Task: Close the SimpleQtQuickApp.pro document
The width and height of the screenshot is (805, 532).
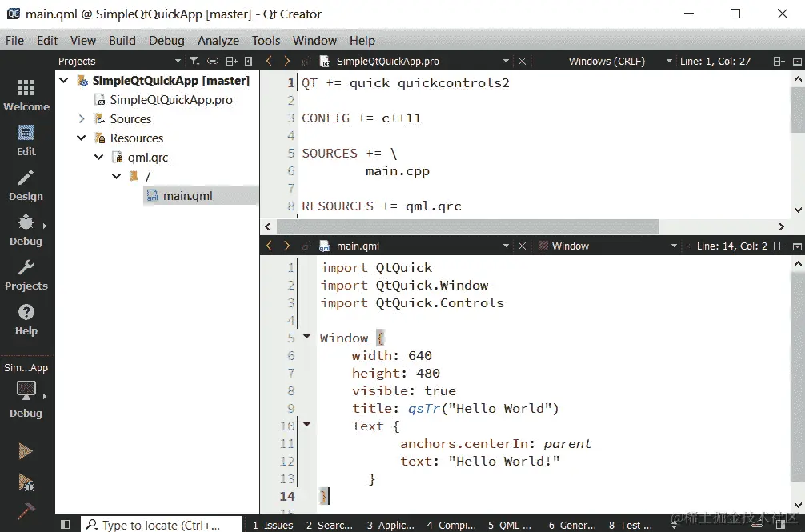Action: coord(522,61)
